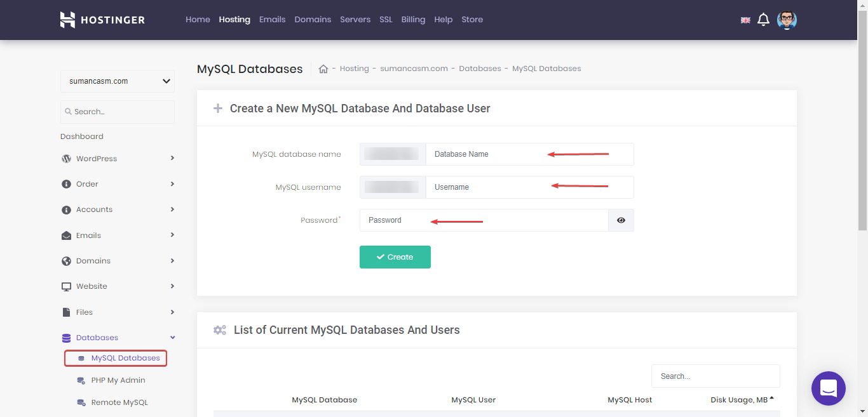Open the sumancasm.com domain dropdown

[118, 81]
